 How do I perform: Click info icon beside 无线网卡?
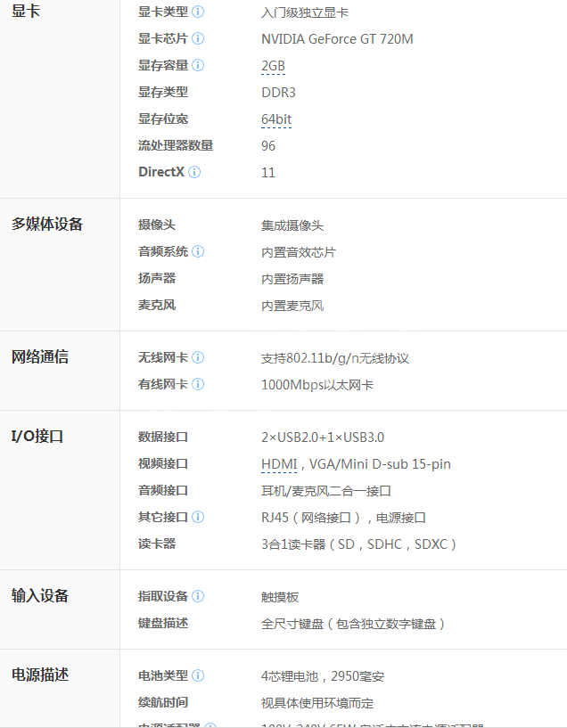(198, 357)
